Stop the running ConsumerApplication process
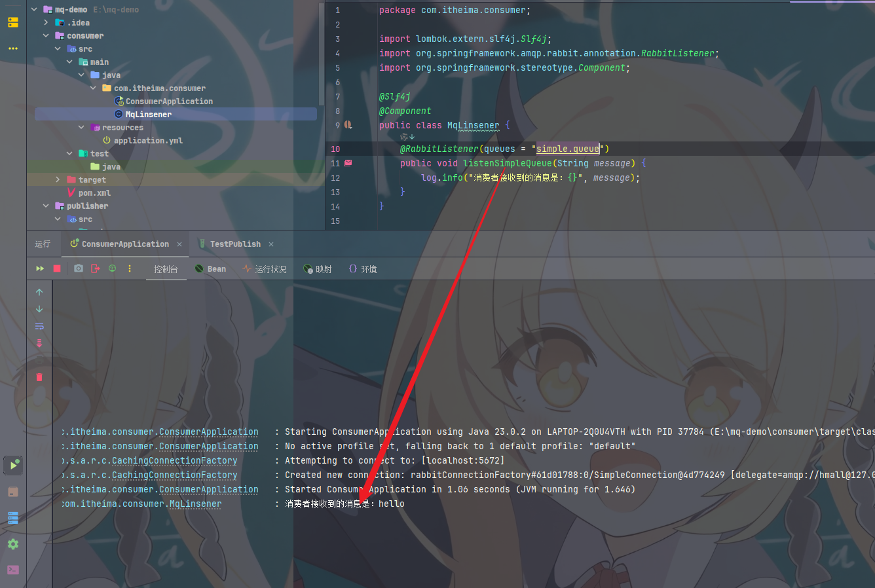Image resolution: width=875 pixels, height=588 pixels. tap(57, 268)
